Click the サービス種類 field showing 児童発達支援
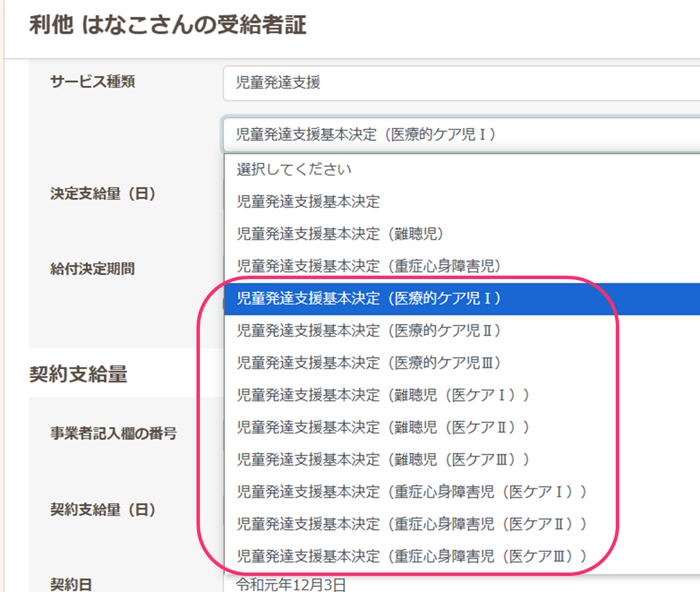The image size is (700, 592). pos(458,83)
